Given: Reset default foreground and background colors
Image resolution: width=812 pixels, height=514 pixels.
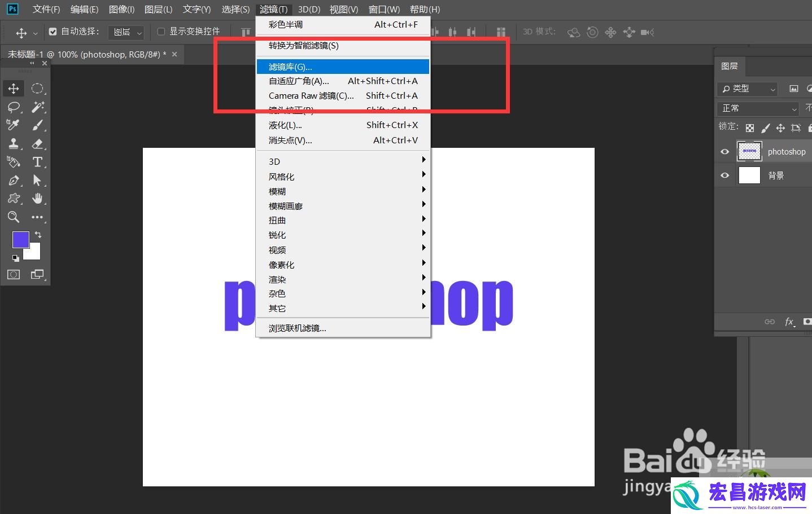Looking at the screenshot, I should pyautogui.click(x=16, y=258).
